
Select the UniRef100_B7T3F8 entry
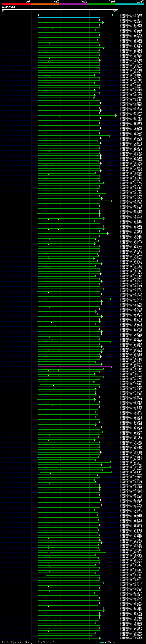pyautogui.click(x=131, y=610)
